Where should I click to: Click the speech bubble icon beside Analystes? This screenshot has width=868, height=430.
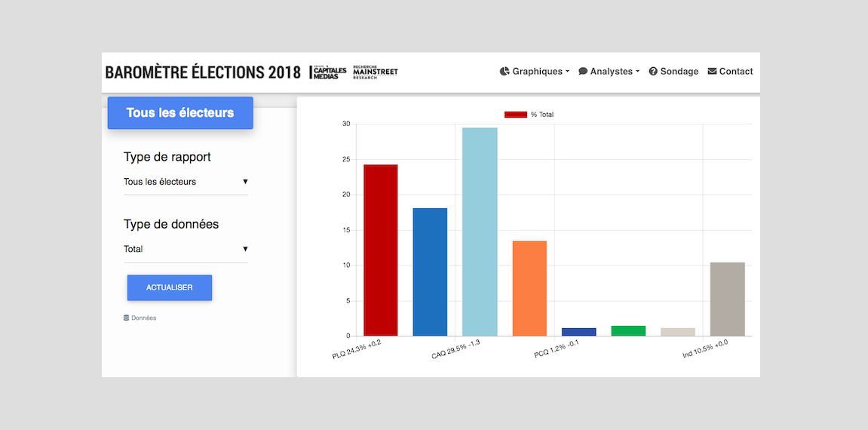pyautogui.click(x=583, y=72)
